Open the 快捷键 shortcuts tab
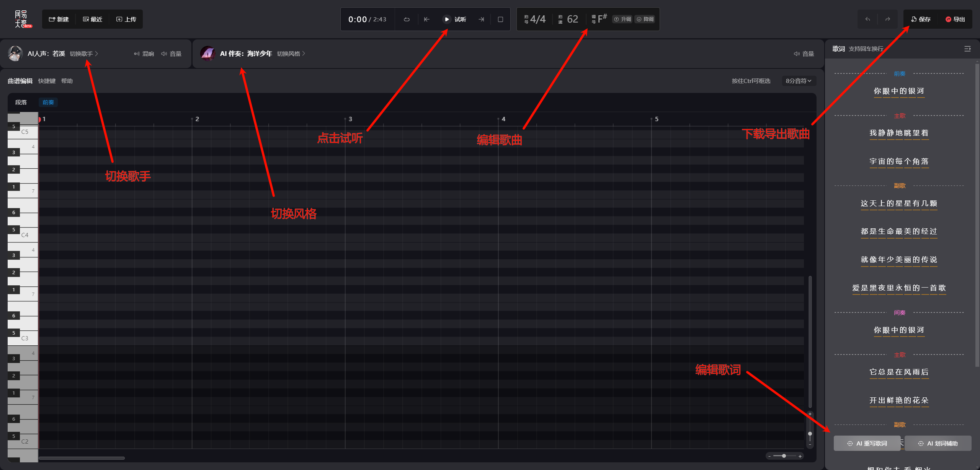This screenshot has width=980, height=470. pos(47,81)
